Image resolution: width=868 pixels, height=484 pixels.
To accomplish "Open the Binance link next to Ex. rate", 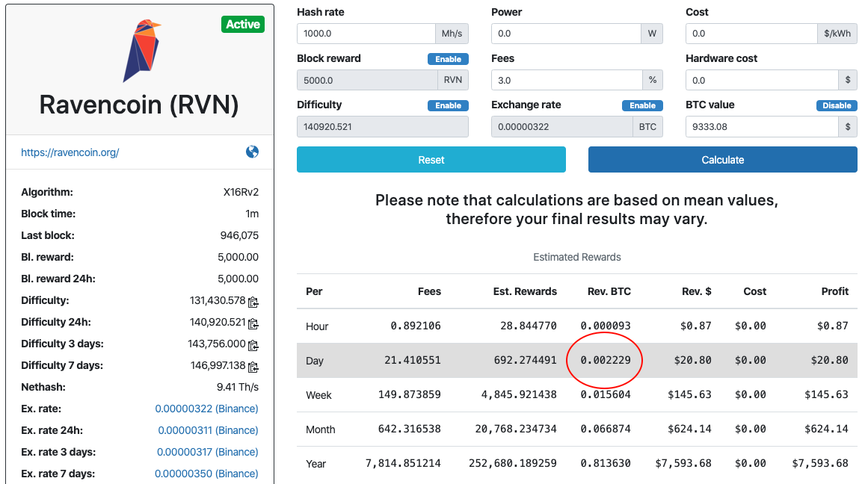I will tap(208, 409).
